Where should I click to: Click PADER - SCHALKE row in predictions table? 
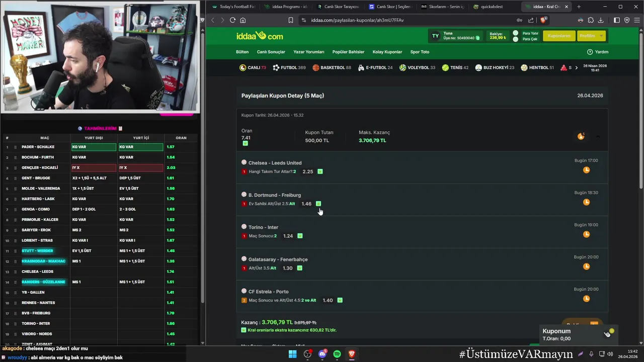(101, 147)
